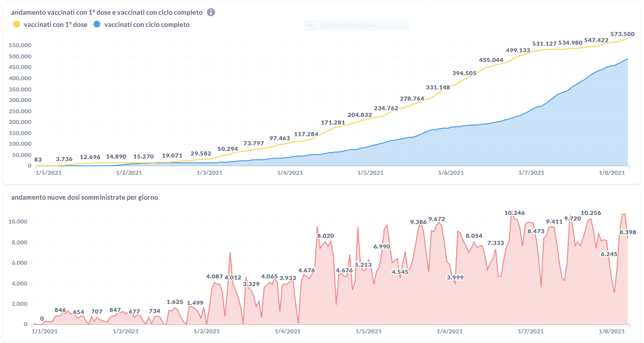Click 1/5/2021 on the vaccination chart axis
644x343 pixels.
370,173
